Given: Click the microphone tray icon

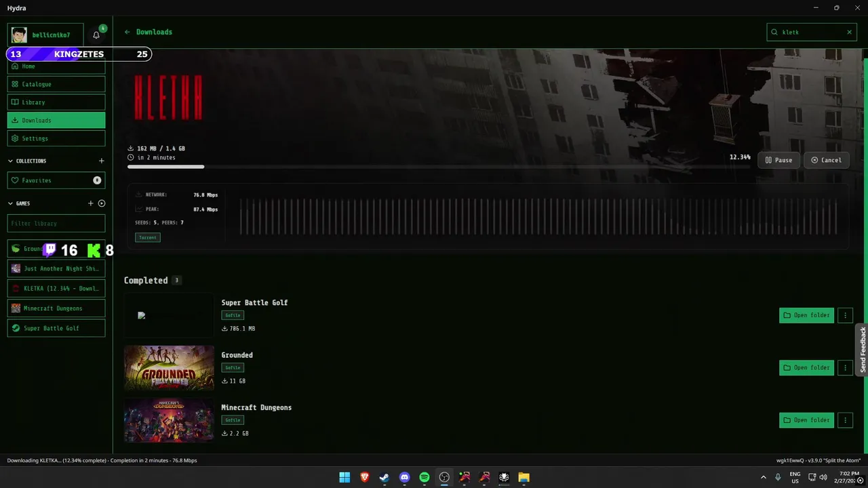Looking at the screenshot, I should [778, 477].
